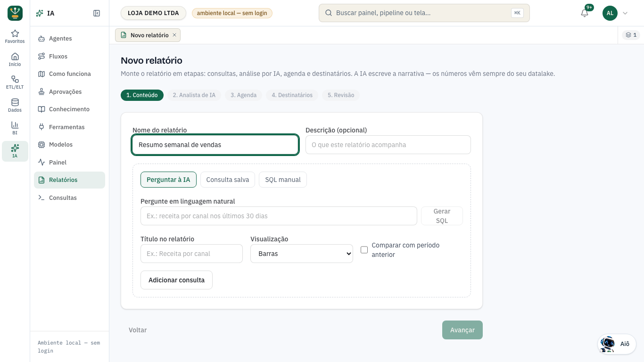Screen dimensions: 644x362
Task: Switch to SQL manual tab
Action: (283, 180)
